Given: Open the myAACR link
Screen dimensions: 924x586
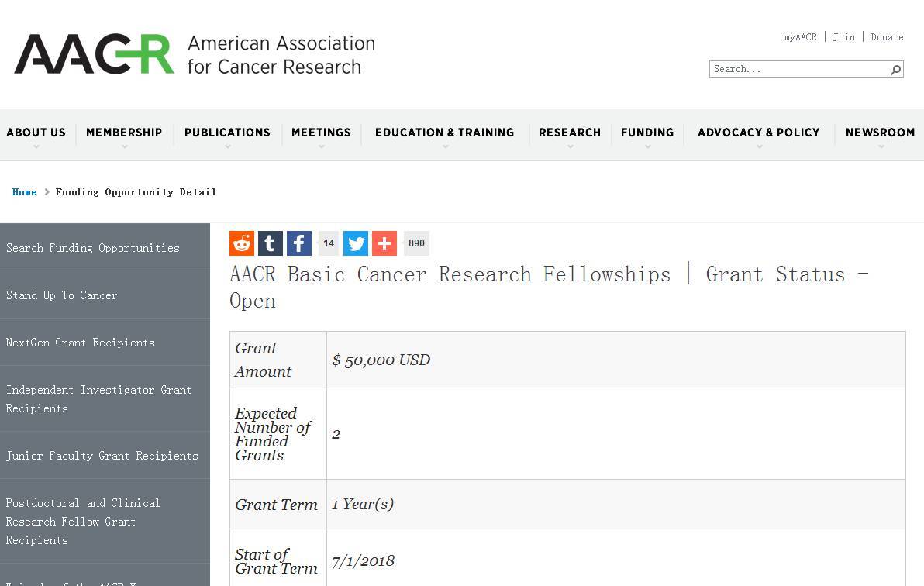Looking at the screenshot, I should coord(800,37).
